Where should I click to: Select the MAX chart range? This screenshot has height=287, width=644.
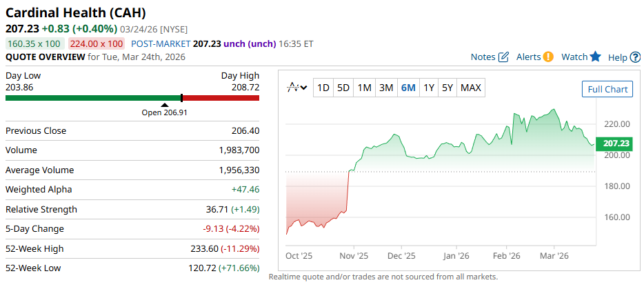point(471,88)
